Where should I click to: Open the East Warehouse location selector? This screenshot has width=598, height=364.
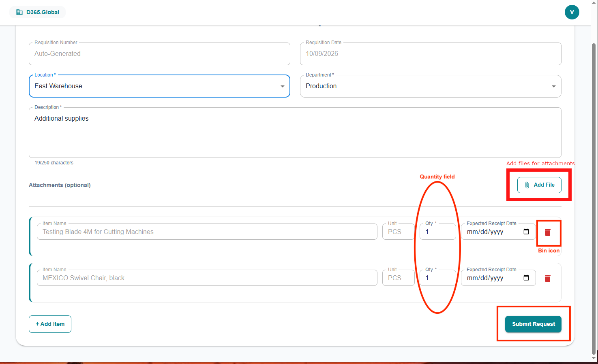pyautogui.click(x=159, y=86)
